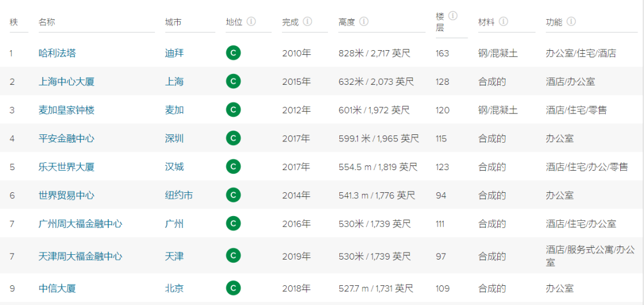
Task: Click info icon next to 完成 header
Action: (308, 21)
